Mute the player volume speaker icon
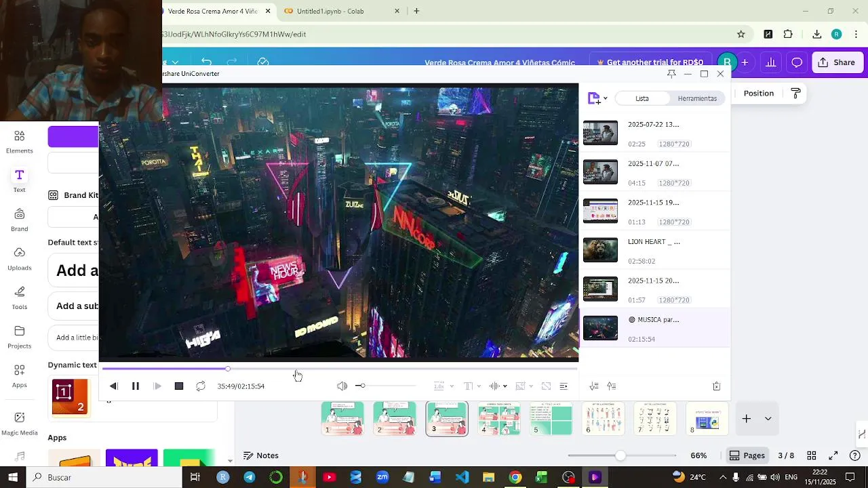Screen dimensions: 868x488 (342, 386)
